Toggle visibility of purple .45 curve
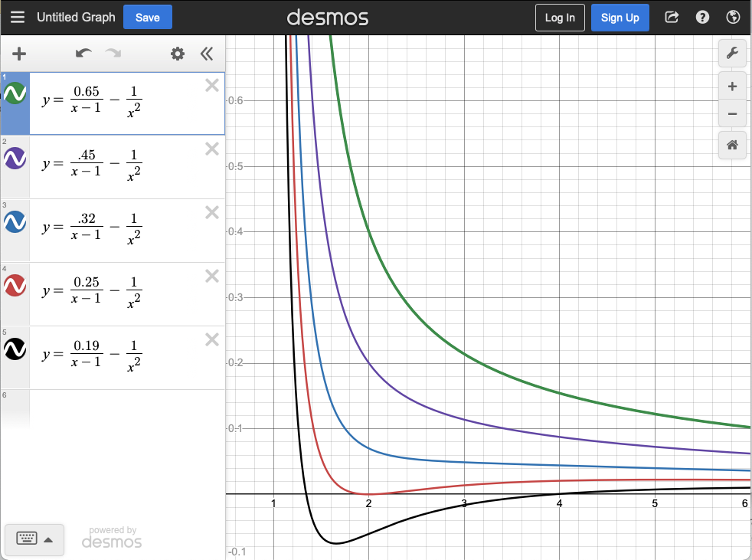The height and width of the screenshot is (560, 752). [15, 159]
